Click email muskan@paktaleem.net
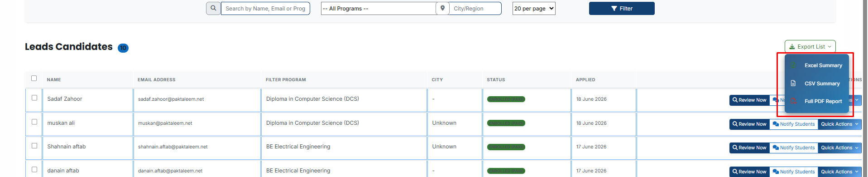868x177 pixels. coord(165,123)
